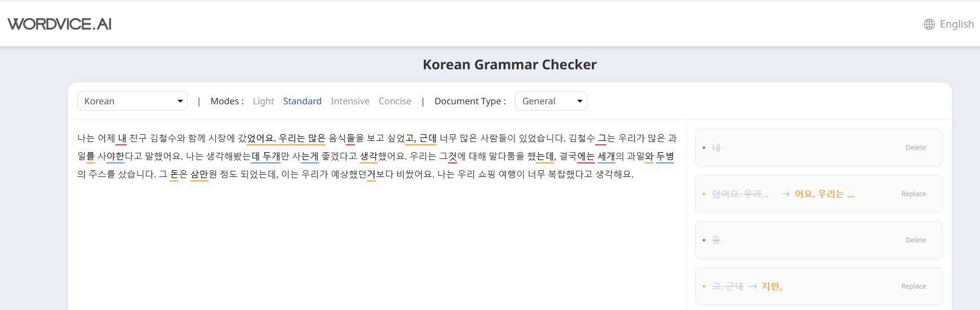Choose Intensive mode
Image resolution: width=980 pixels, height=310 pixels.
[350, 101]
